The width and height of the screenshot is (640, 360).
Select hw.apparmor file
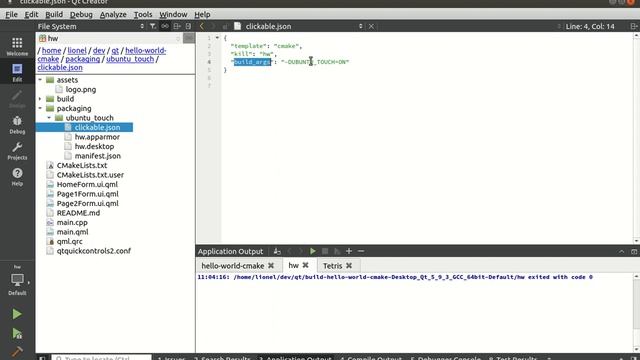coord(97,137)
